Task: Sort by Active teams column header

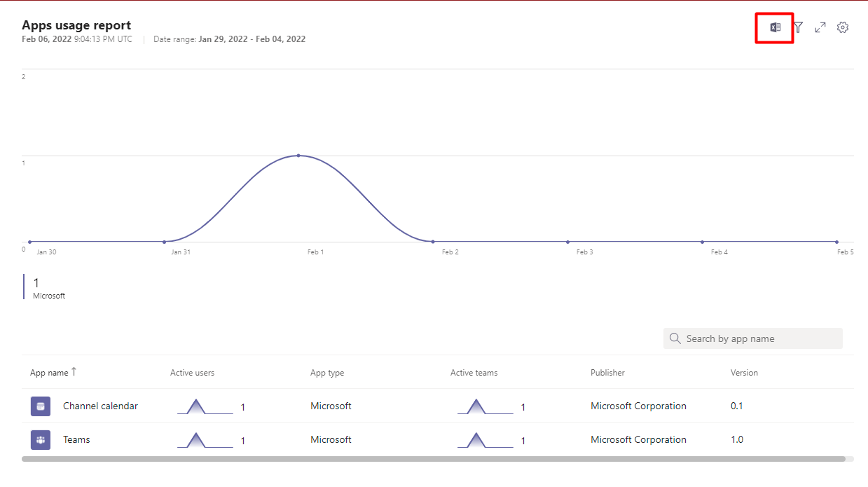Action: tap(474, 373)
